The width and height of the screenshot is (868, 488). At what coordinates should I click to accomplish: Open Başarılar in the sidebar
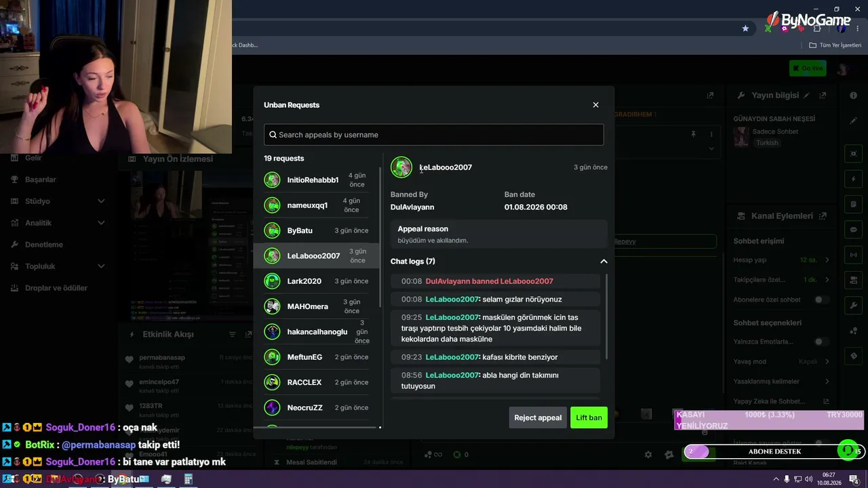(x=41, y=180)
